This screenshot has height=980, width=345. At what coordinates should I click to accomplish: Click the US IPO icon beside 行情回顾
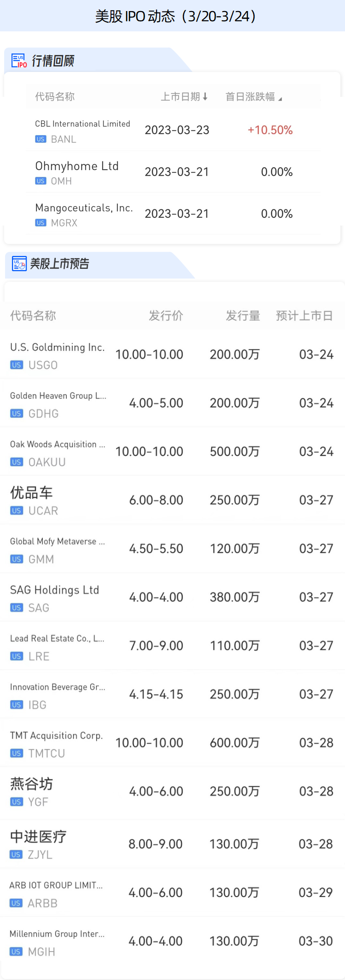[x=19, y=61]
